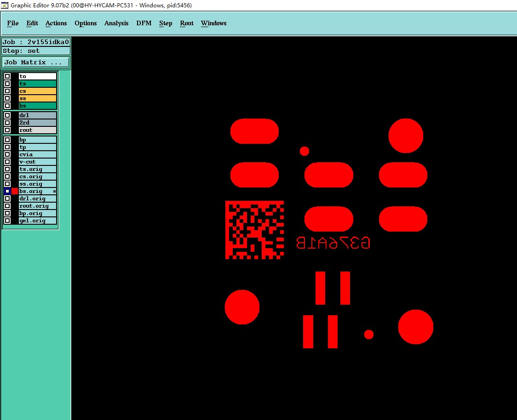Viewport: 517px width, 420px height.
Task: Select the 'gm1.orig' layer name
Action: 37,221
